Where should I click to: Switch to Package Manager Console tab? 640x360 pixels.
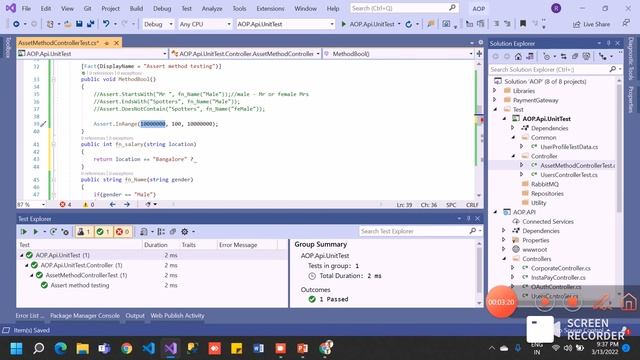coord(85,316)
